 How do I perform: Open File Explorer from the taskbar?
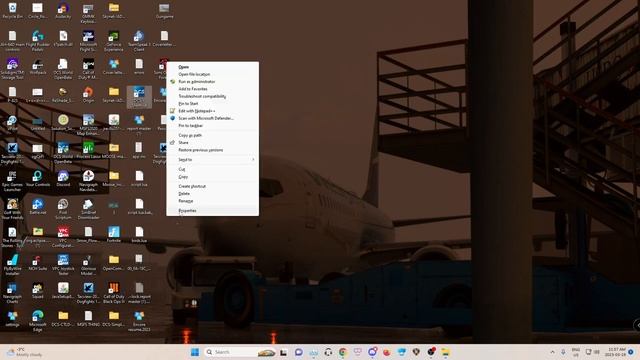[x=445, y=352]
